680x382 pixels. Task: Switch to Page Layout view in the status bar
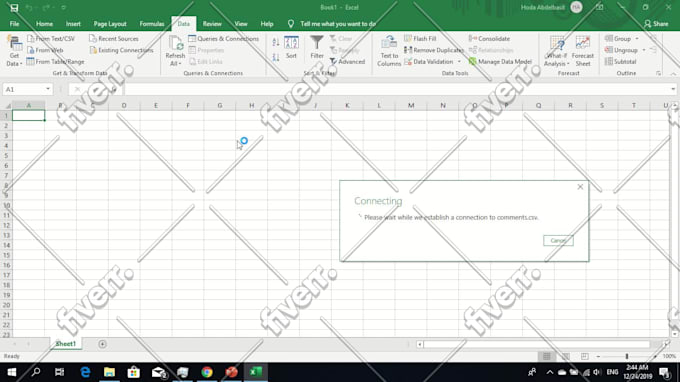pyautogui.click(x=566, y=356)
